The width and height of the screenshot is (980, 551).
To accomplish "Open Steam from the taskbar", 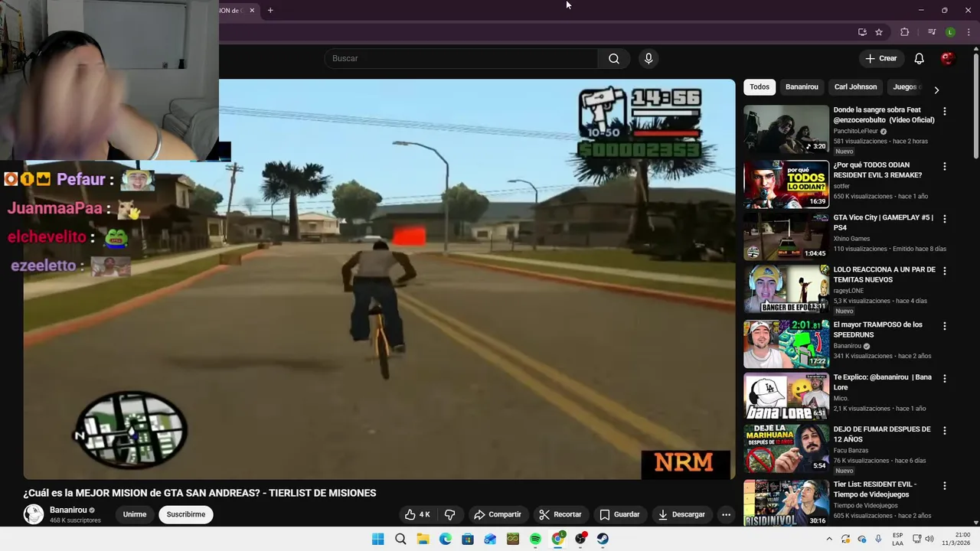I will pos(603,539).
